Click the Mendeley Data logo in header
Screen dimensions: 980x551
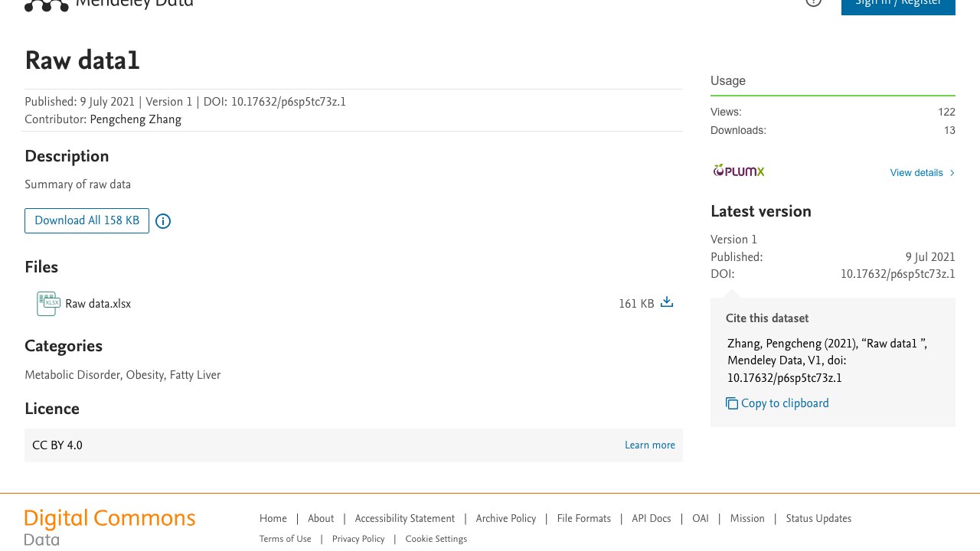[x=109, y=5]
